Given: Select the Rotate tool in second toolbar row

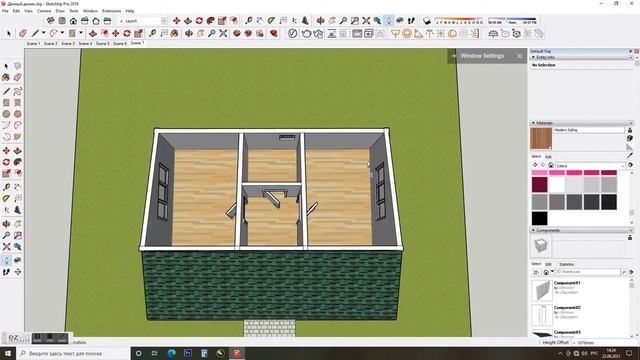Looking at the screenshot, I should (x=127, y=33).
